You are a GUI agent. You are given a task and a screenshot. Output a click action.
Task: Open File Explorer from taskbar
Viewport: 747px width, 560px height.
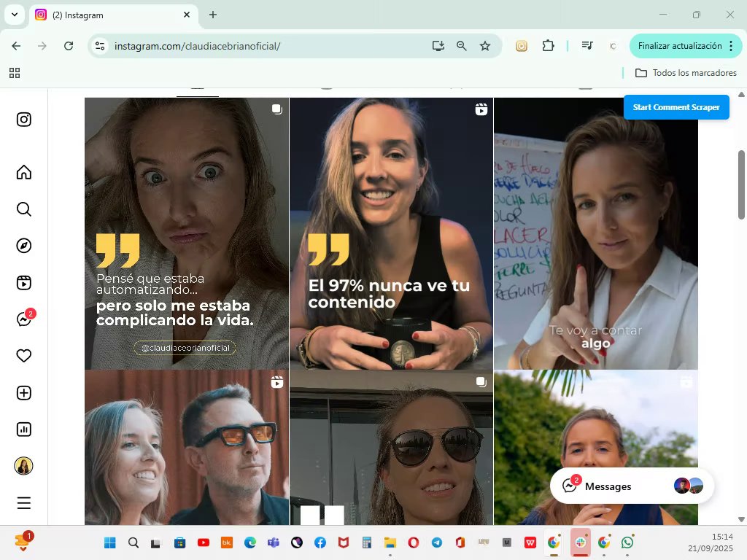coord(390,542)
